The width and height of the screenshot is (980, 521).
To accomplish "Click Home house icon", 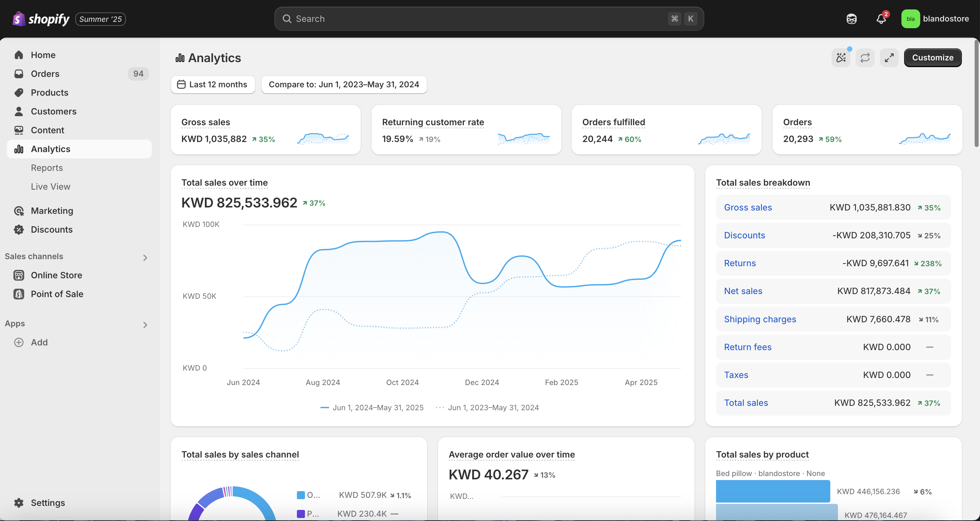I will click(19, 55).
